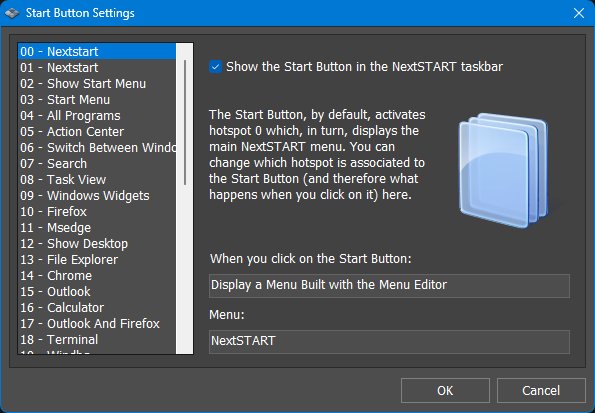
Task: Choose '13 - File Explorer' hotspot
Action: (97, 259)
